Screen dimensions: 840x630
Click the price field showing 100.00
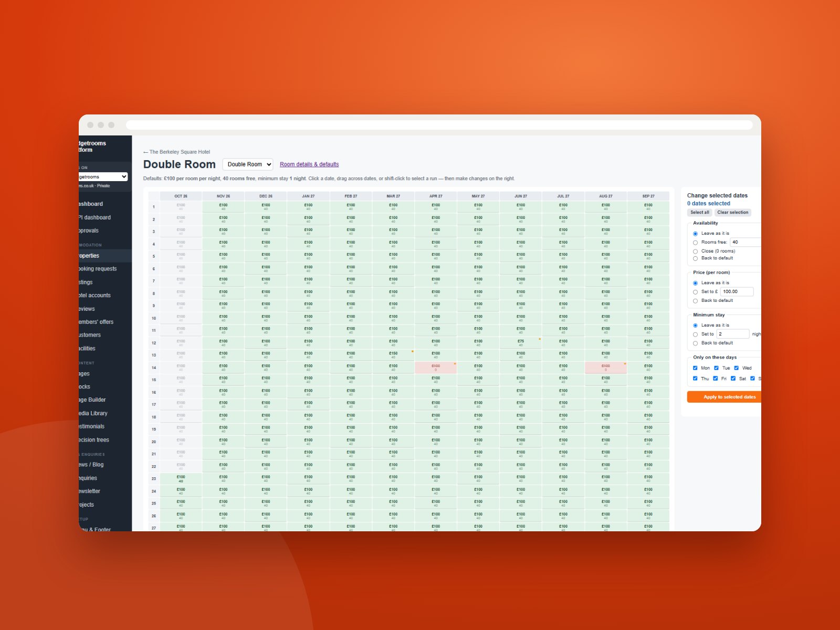click(737, 291)
